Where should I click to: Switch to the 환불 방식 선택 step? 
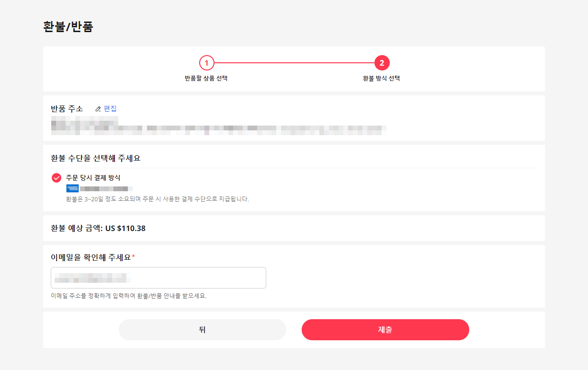click(x=382, y=78)
